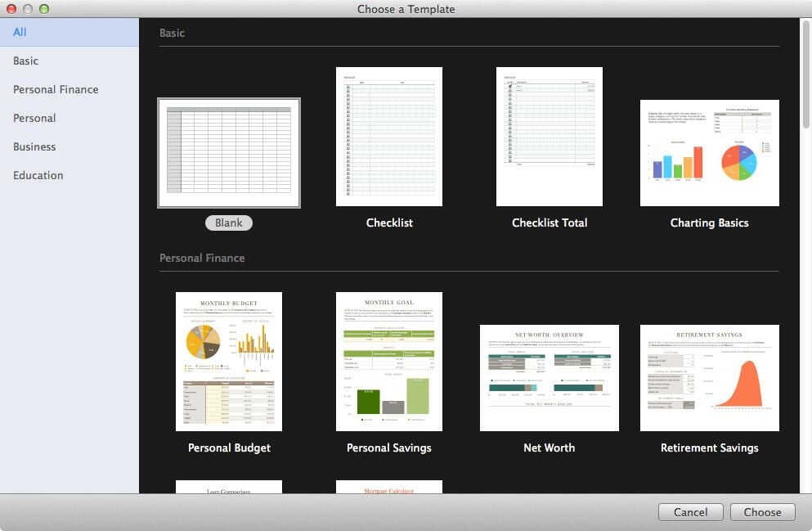Click the Charting Basics caption
The width and height of the screenshot is (812, 531).
[710, 223]
